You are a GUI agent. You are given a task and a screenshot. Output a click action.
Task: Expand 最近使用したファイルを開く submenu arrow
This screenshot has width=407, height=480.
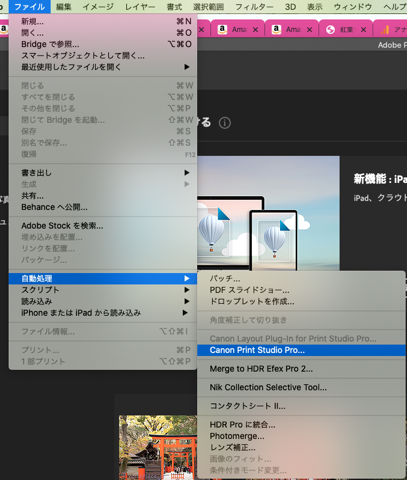187,67
